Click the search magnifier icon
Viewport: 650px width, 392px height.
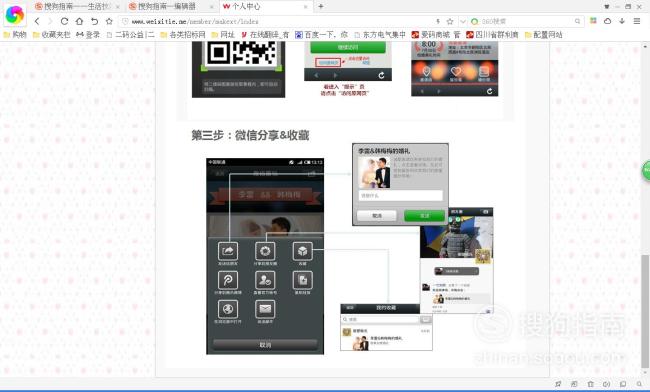coord(577,21)
